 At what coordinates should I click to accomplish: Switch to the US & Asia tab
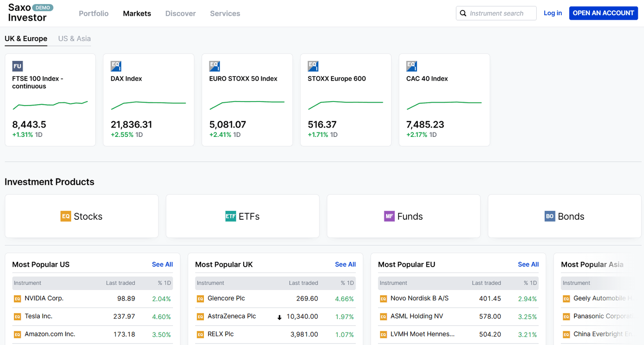(x=74, y=38)
